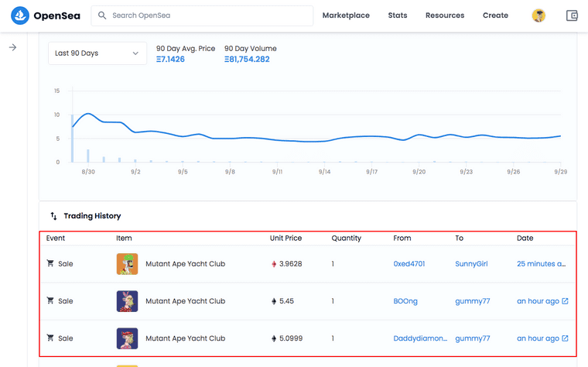
Task: Open the external link icon in the BOOng row
Action: click(565, 301)
